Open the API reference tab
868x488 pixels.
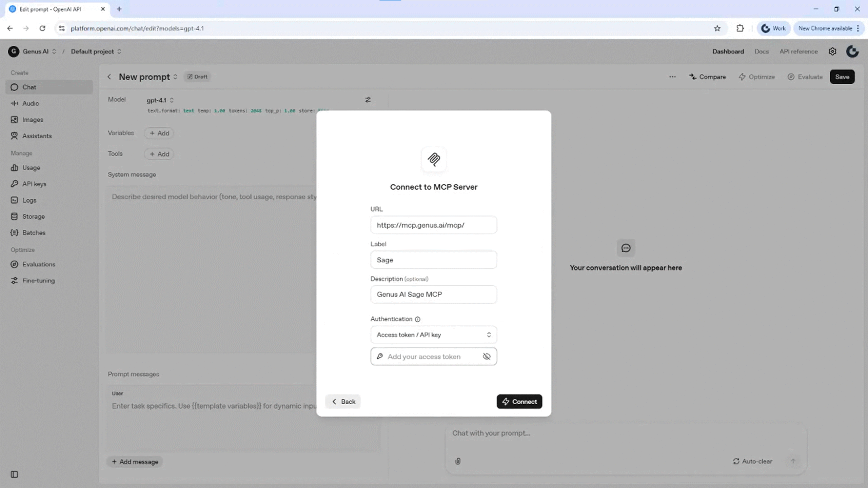[x=798, y=52]
